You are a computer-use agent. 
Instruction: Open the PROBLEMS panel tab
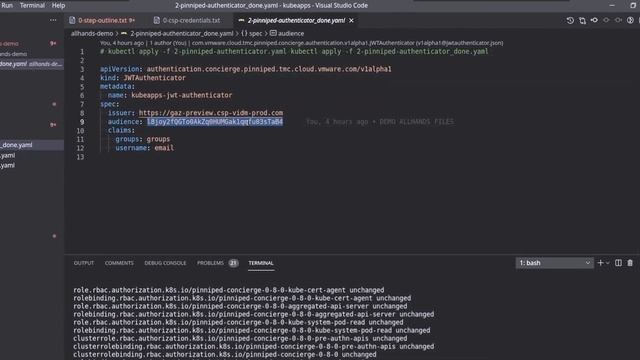pyautogui.click(x=210, y=263)
